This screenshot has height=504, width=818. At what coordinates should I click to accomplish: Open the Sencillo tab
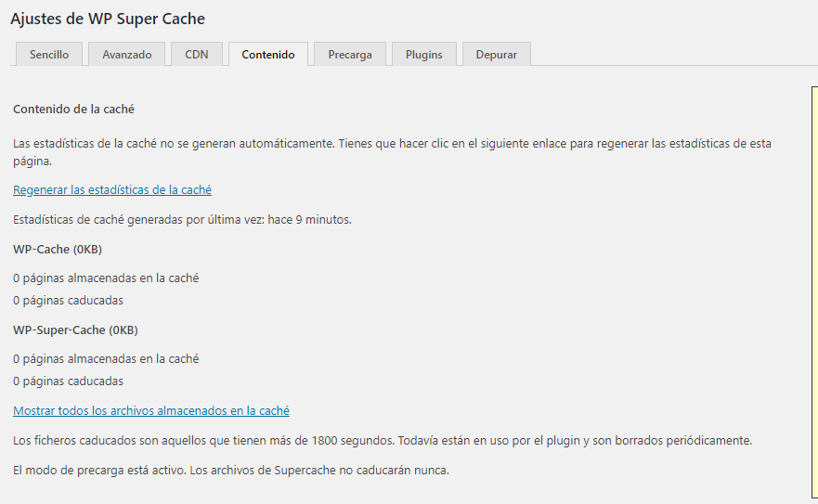coord(49,54)
